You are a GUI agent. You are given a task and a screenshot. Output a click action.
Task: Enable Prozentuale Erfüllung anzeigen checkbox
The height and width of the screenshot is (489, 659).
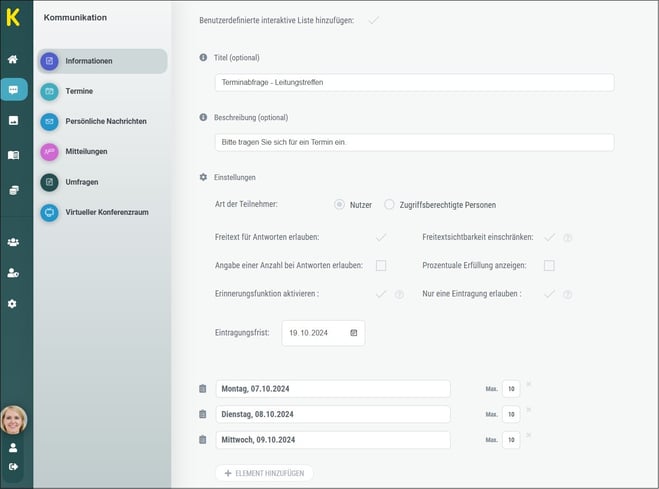[549, 266]
